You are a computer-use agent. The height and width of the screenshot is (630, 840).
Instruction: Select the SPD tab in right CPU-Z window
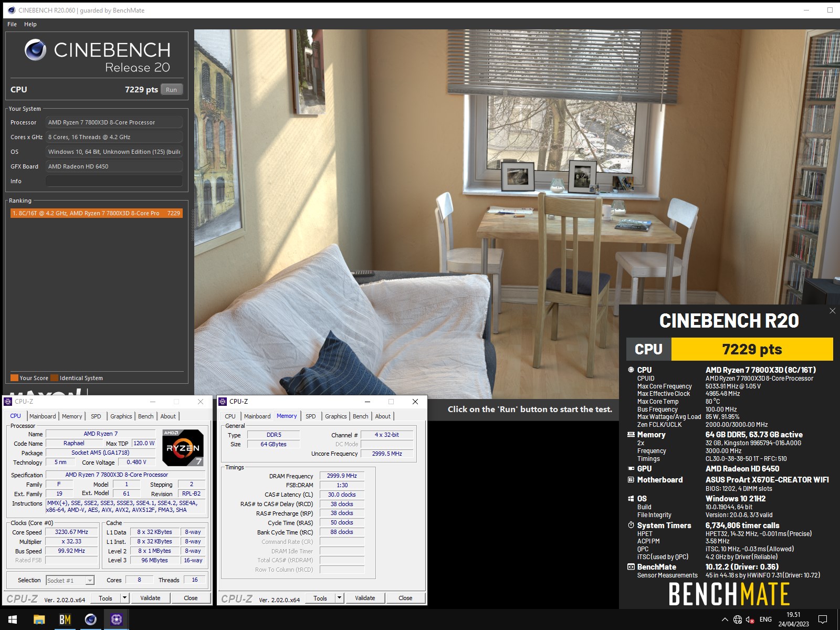[x=311, y=416]
